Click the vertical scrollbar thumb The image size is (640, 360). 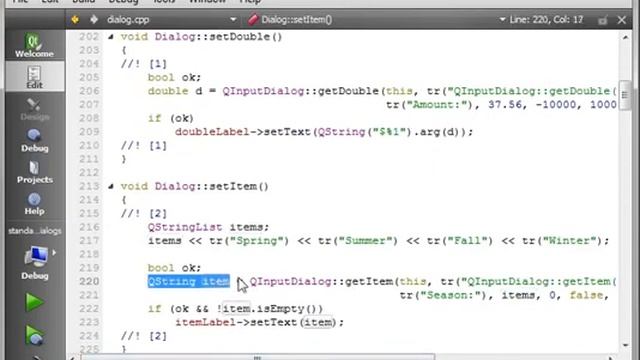tap(625, 95)
